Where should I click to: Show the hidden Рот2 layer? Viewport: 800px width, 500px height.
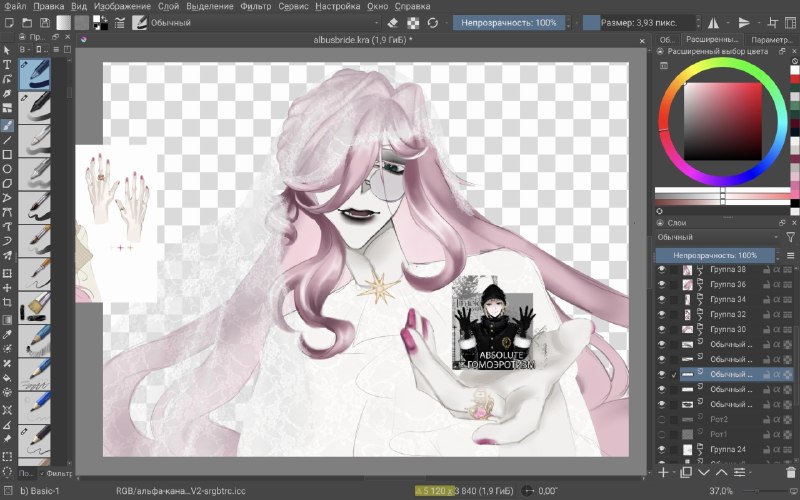(x=662, y=419)
